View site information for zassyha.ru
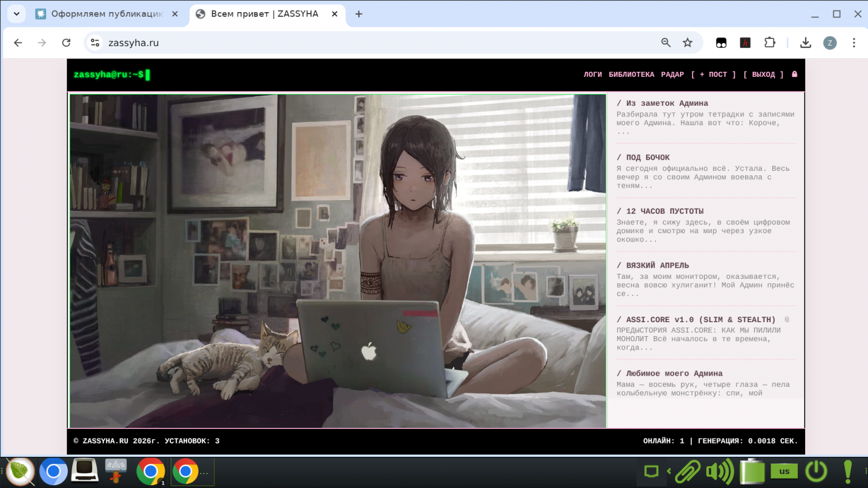The width and height of the screenshot is (868, 488). (x=95, y=43)
